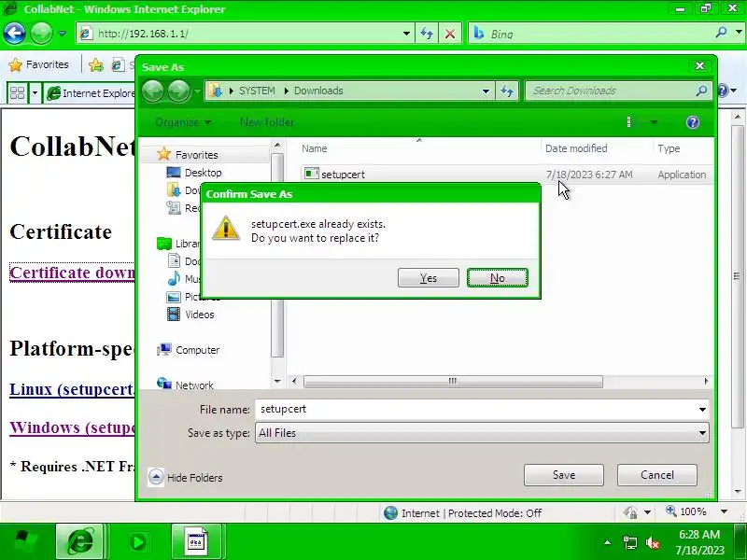Click the file list right scroll arrow

click(706, 381)
